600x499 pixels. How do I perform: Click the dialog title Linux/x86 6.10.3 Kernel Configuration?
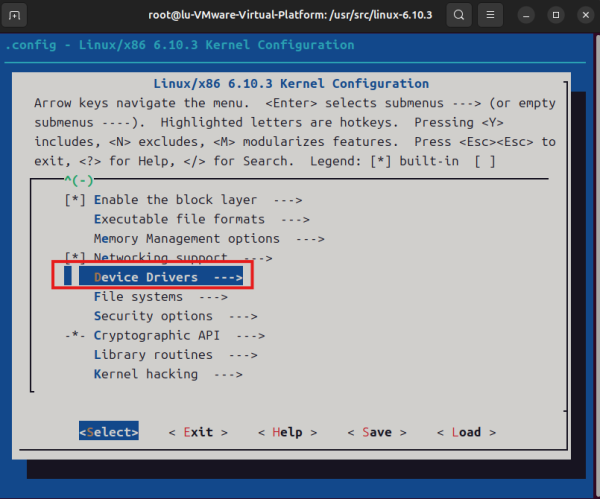(291, 84)
